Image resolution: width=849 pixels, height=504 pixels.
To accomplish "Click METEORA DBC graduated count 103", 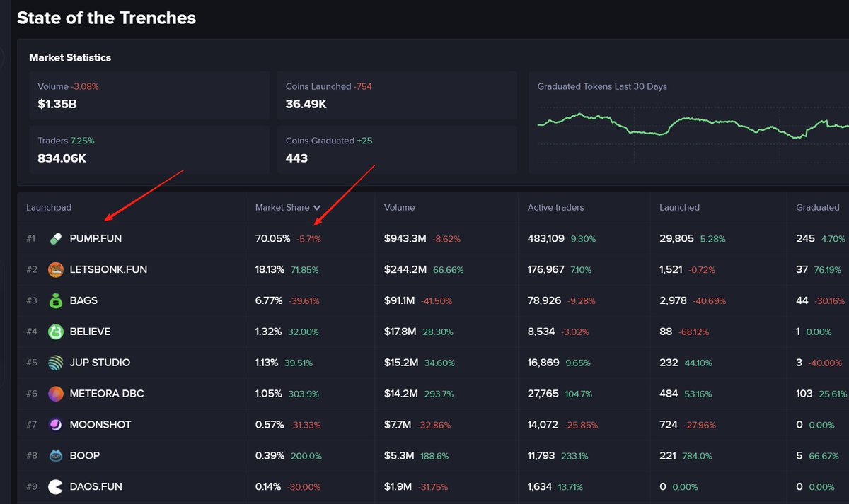I will pos(804,394).
